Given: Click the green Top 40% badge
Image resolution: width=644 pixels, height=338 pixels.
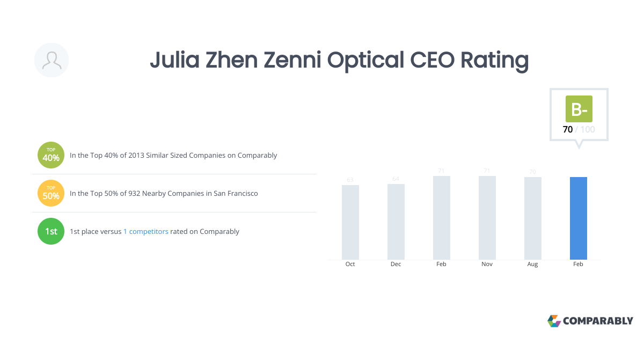Looking at the screenshot, I should [x=51, y=156].
